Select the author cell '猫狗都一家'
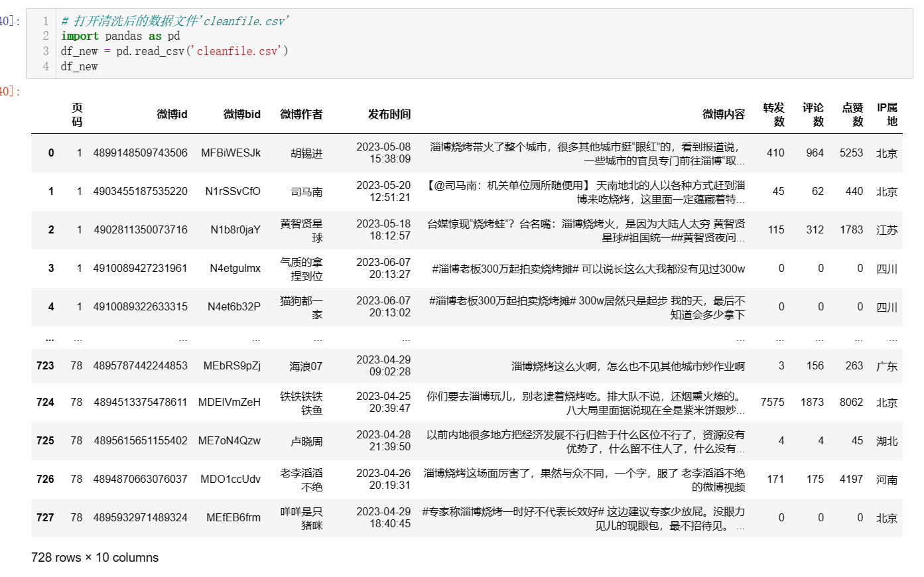Viewport: 924px width, 577px height. 301,307
